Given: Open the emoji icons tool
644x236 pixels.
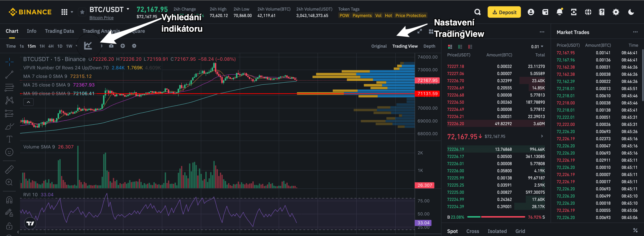Looking at the screenshot, I should point(9,152).
